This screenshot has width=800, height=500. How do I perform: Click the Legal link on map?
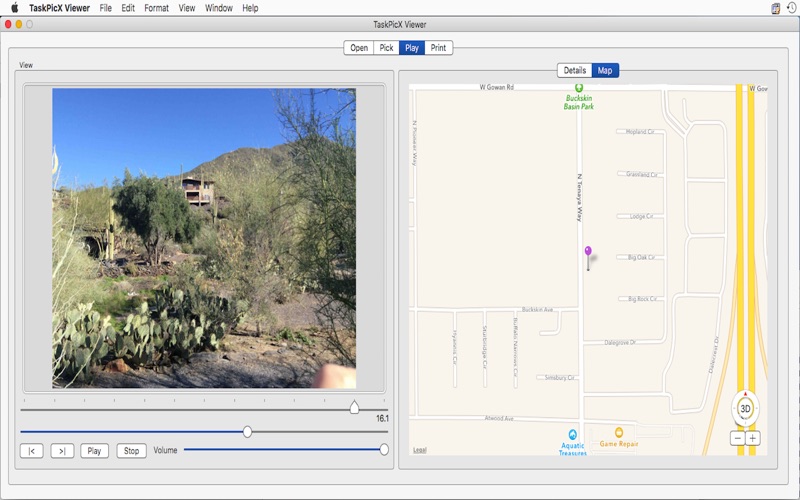click(419, 450)
